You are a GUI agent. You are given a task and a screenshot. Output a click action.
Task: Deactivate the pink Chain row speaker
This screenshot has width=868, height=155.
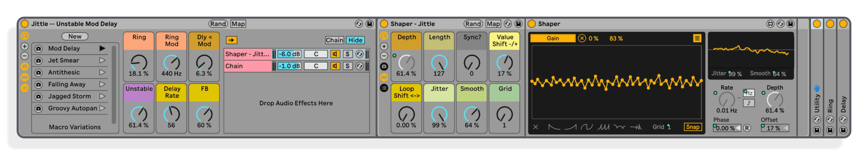tap(335, 66)
